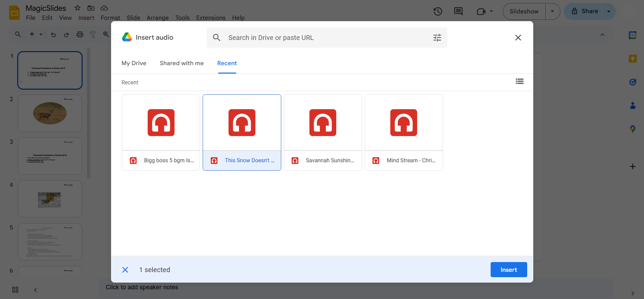This screenshot has height=299, width=644.
Task: Expand the video call options dropdown
Action: pos(491,11)
